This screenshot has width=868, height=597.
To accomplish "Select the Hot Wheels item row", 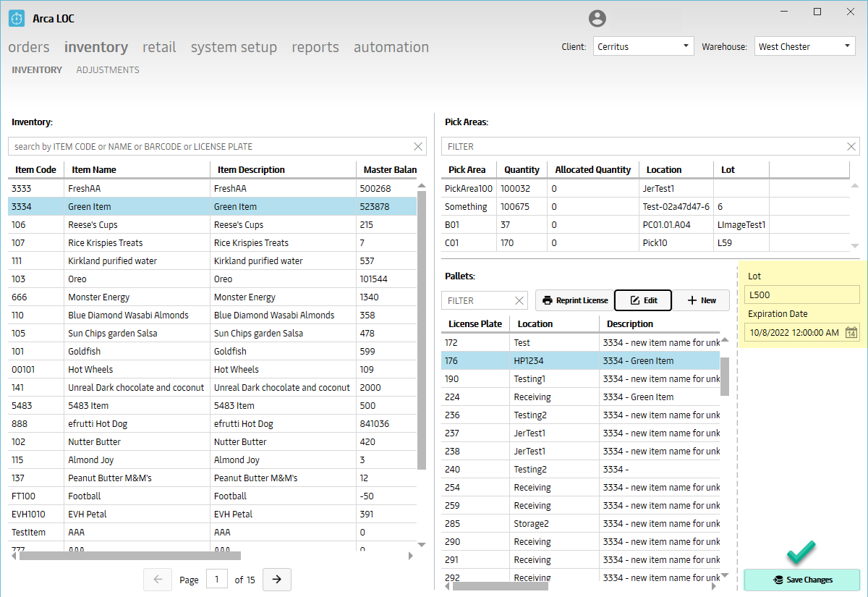I will (213, 370).
